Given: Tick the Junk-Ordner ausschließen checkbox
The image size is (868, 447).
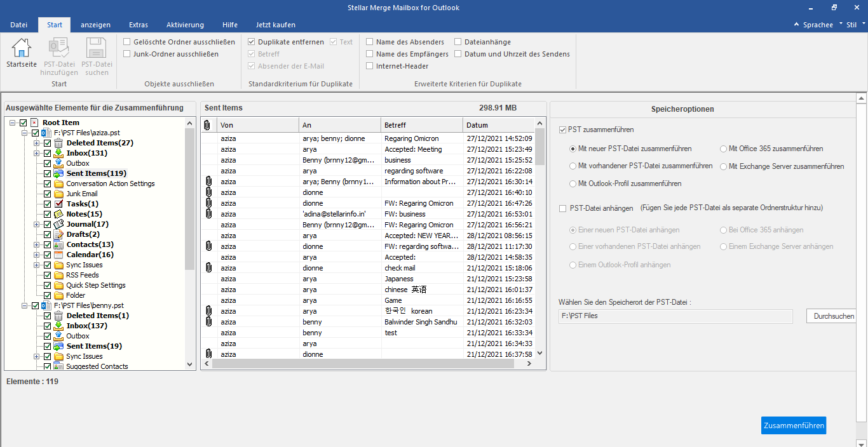Looking at the screenshot, I should 127,54.
